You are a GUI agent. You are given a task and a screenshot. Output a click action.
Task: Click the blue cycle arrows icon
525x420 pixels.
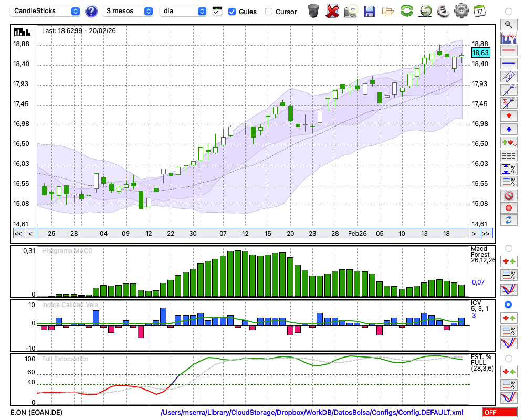coord(509,220)
